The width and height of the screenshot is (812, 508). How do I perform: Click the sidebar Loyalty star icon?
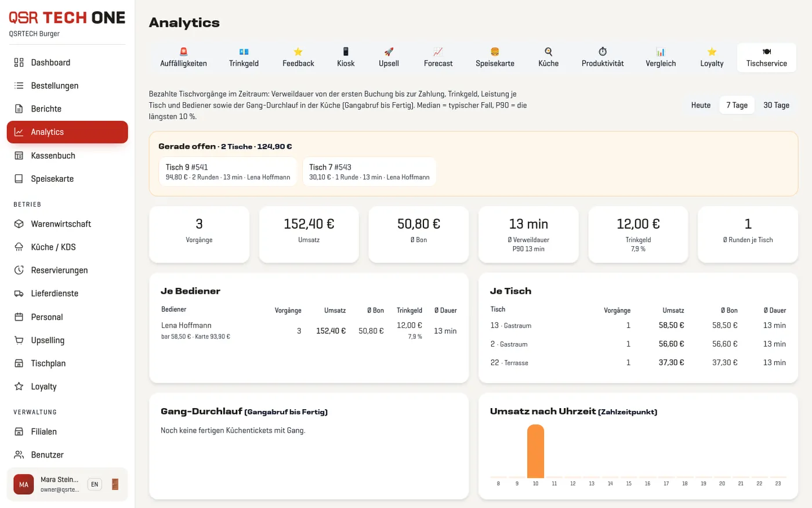(19, 387)
